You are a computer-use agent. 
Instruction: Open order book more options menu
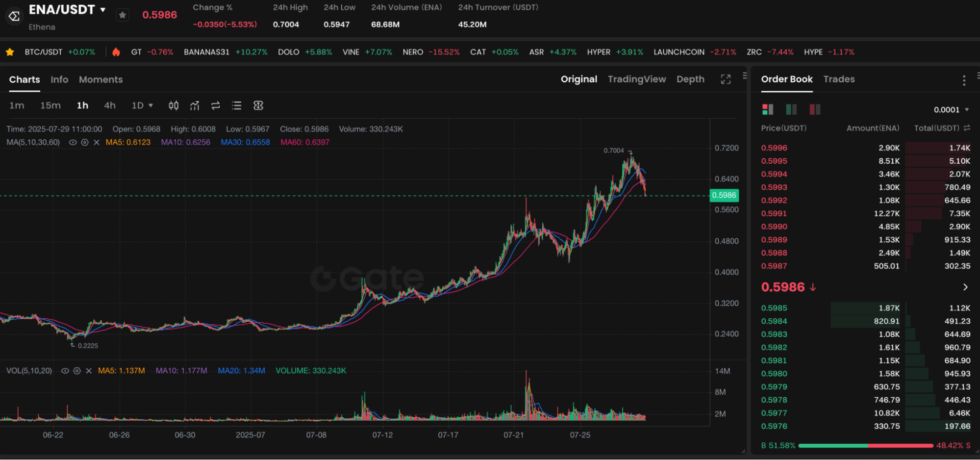(964, 80)
